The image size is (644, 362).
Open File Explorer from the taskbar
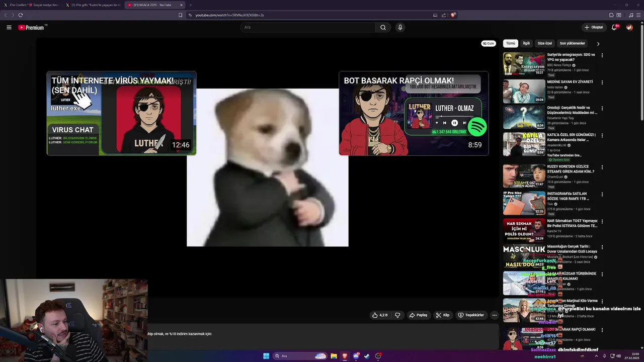334,356
